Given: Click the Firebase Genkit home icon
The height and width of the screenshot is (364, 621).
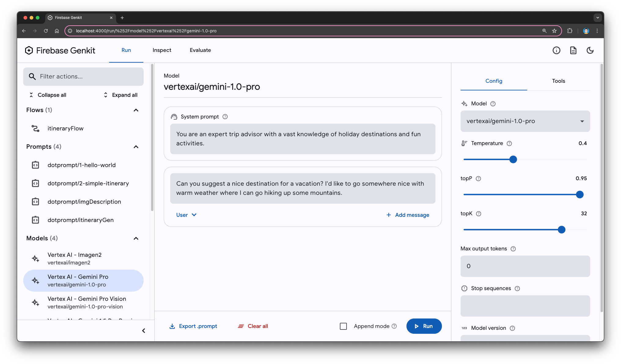Looking at the screenshot, I should click(x=29, y=51).
